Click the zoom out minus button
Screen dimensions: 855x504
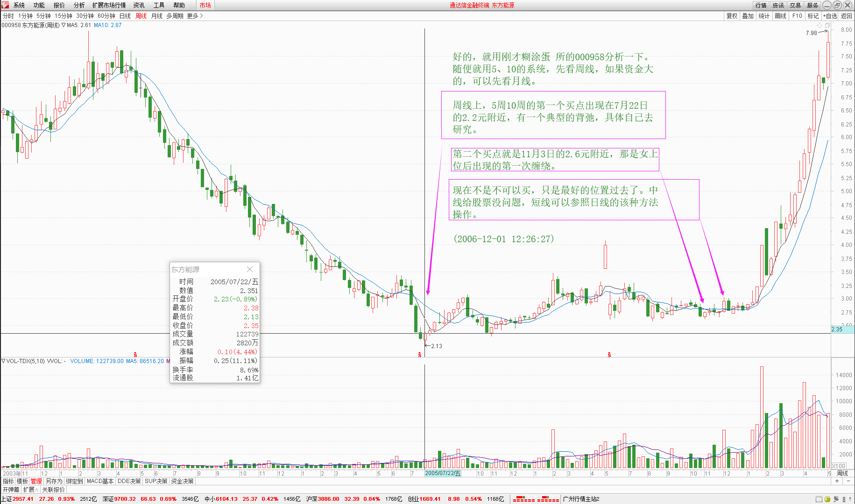coord(849,481)
